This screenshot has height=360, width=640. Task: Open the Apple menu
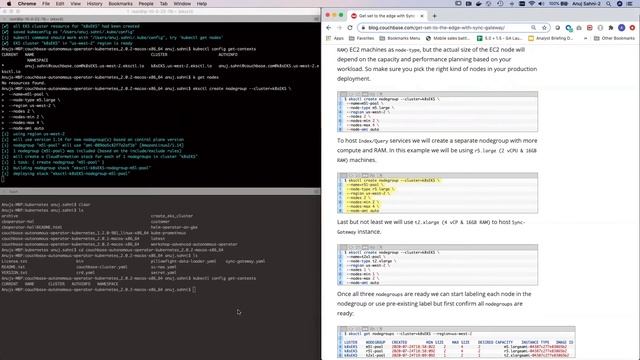pyautogui.click(x=9, y=4)
